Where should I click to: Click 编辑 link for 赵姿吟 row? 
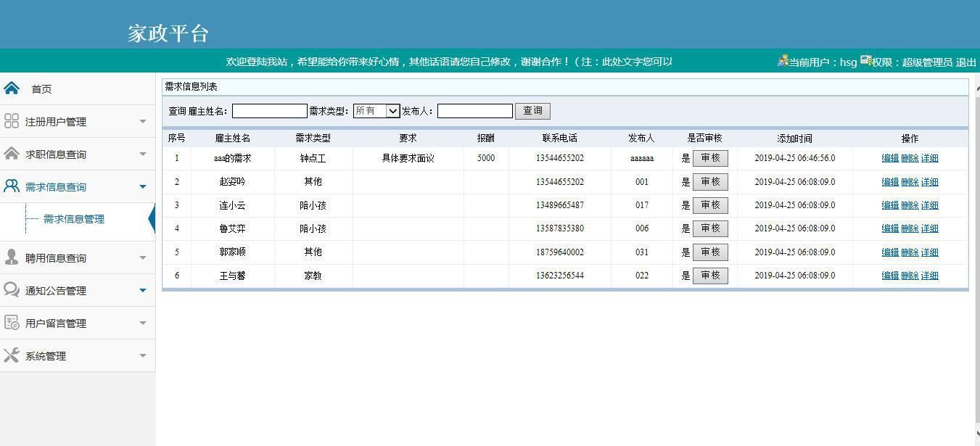click(890, 182)
